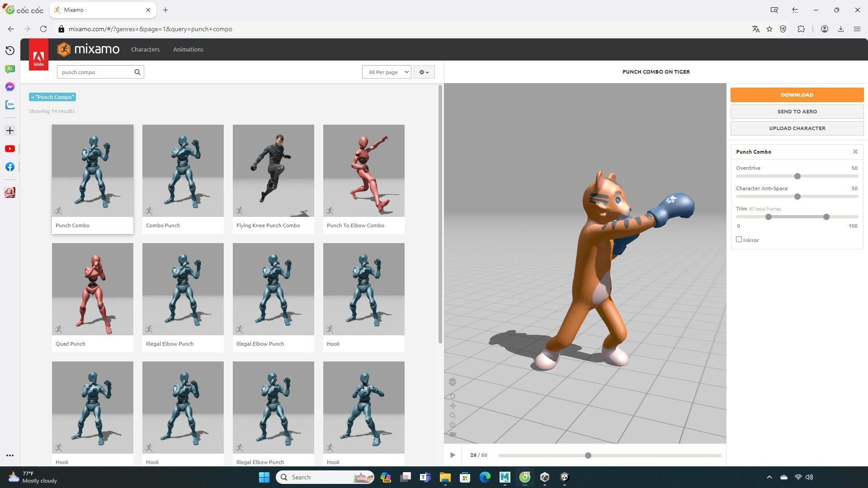Select the Flying Knee Punch Combo thumbnail

[x=273, y=171]
